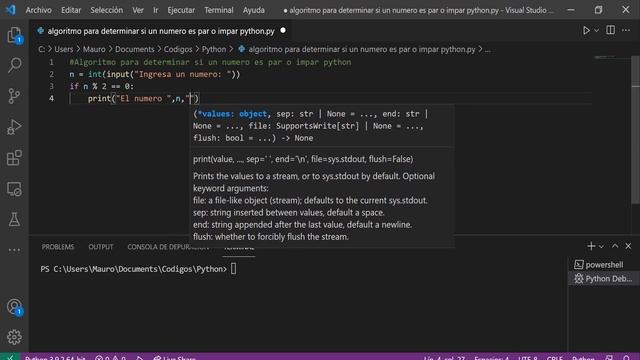This screenshot has height=360, width=640.
Task: Click the print("El numero " line
Action: point(143,98)
